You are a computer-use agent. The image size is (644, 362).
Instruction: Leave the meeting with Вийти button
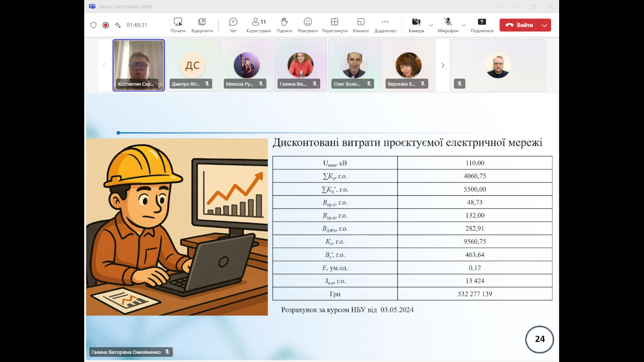519,25
